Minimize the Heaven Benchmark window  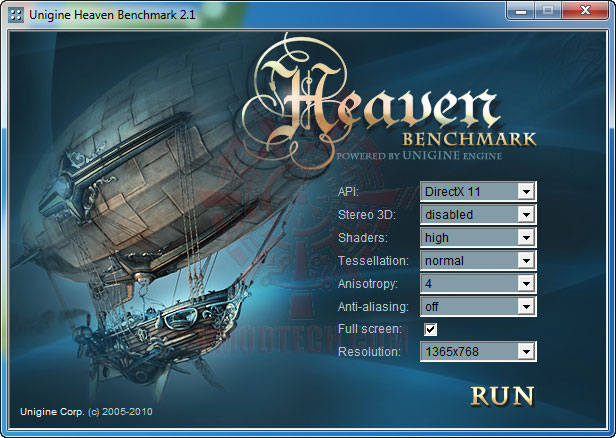pos(521,11)
